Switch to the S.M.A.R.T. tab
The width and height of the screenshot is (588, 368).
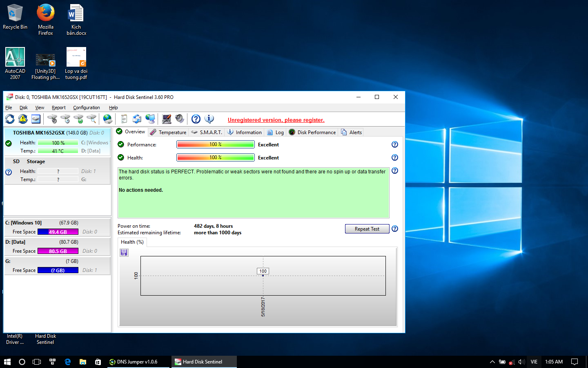click(207, 132)
